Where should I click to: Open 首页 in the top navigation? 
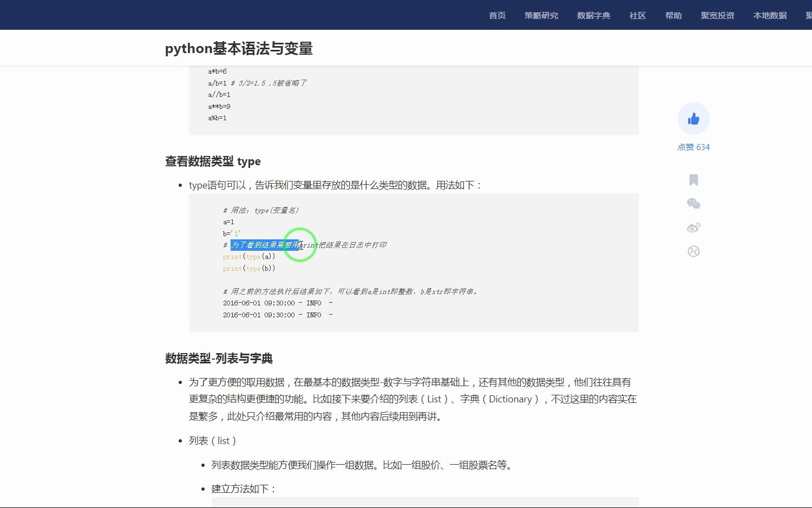(497, 15)
